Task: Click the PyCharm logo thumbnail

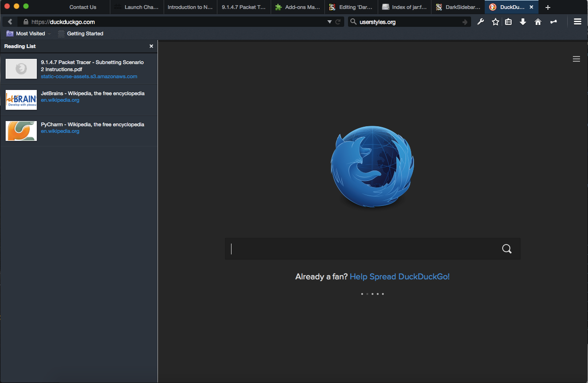Action: (x=21, y=131)
